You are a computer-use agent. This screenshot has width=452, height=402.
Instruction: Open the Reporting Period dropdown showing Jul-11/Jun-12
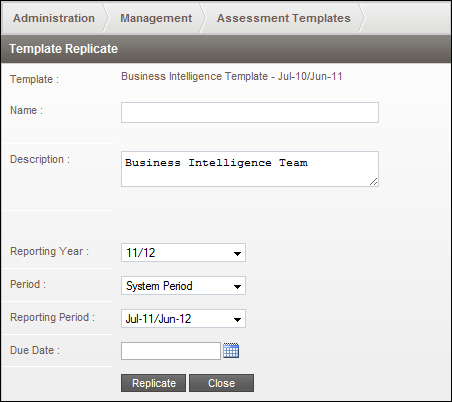point(183,319)
